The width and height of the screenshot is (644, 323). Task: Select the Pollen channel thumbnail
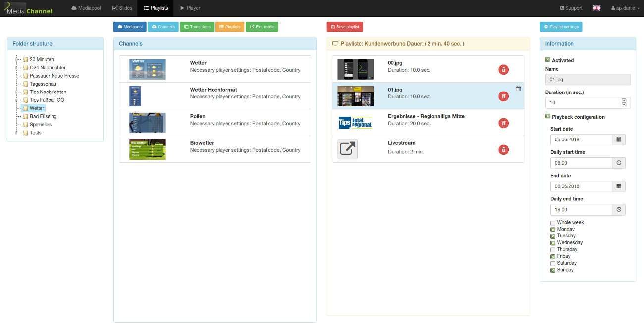click(x=147, y=123)
